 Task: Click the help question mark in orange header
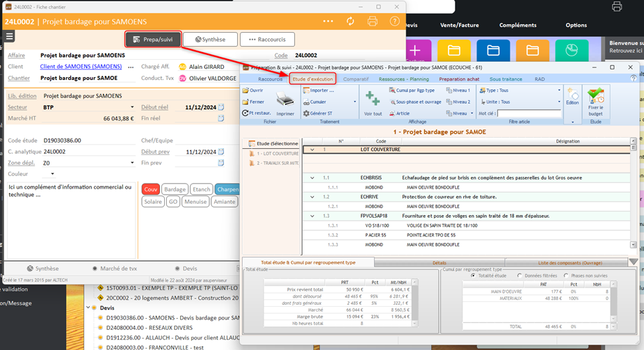pyautogui.click(x=394, y=22)
